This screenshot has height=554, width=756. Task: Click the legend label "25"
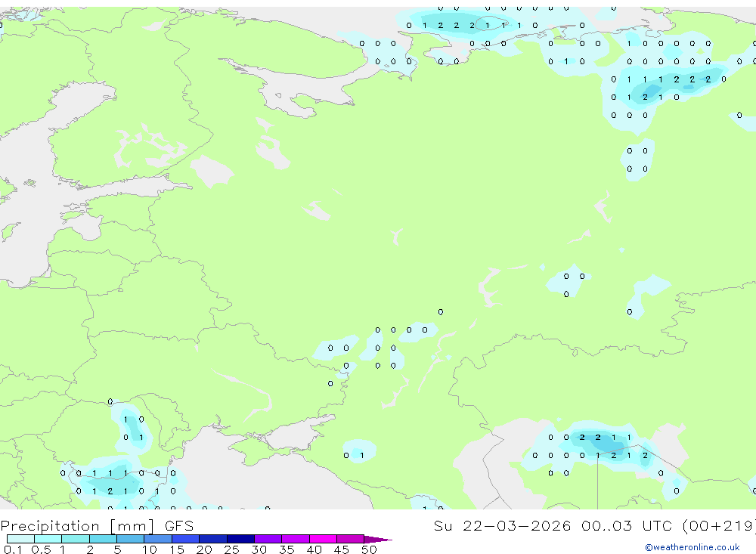[x=231, y=549]
